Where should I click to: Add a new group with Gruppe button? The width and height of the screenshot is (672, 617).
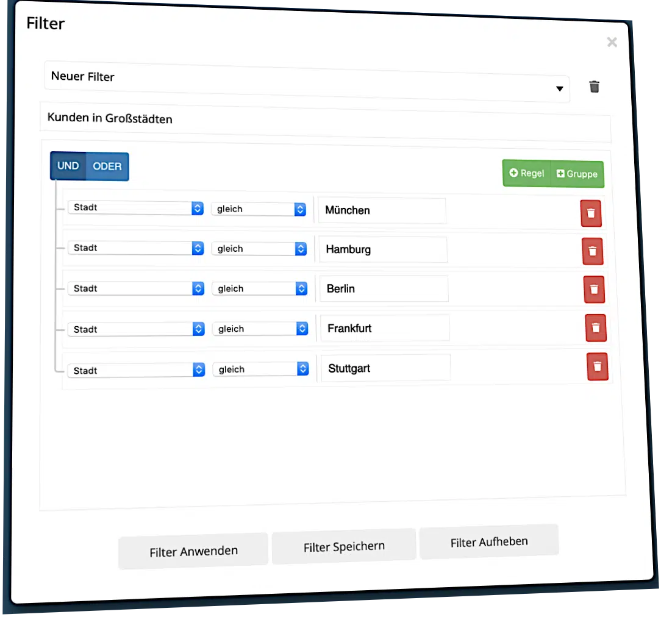click(x=577, y=174)
